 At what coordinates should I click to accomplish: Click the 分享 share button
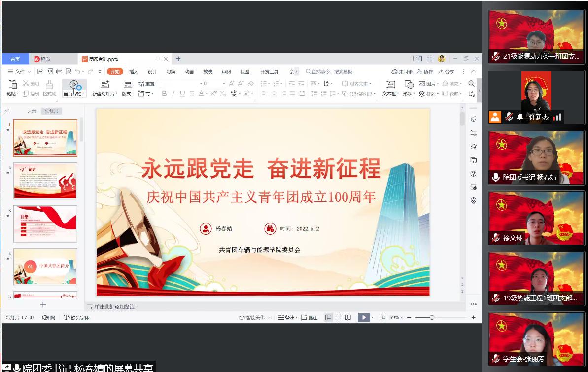pos(447,72)
